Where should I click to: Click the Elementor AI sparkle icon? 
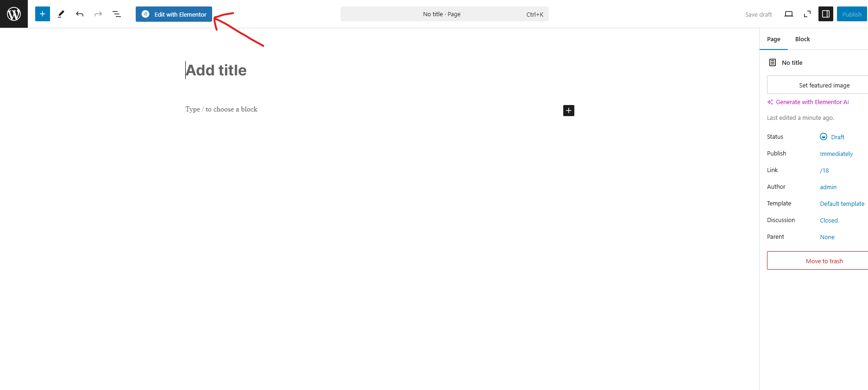click(770, 102)
